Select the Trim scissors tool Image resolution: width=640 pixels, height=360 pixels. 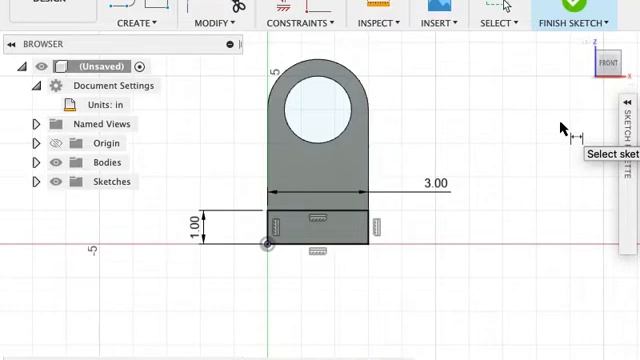239,7
